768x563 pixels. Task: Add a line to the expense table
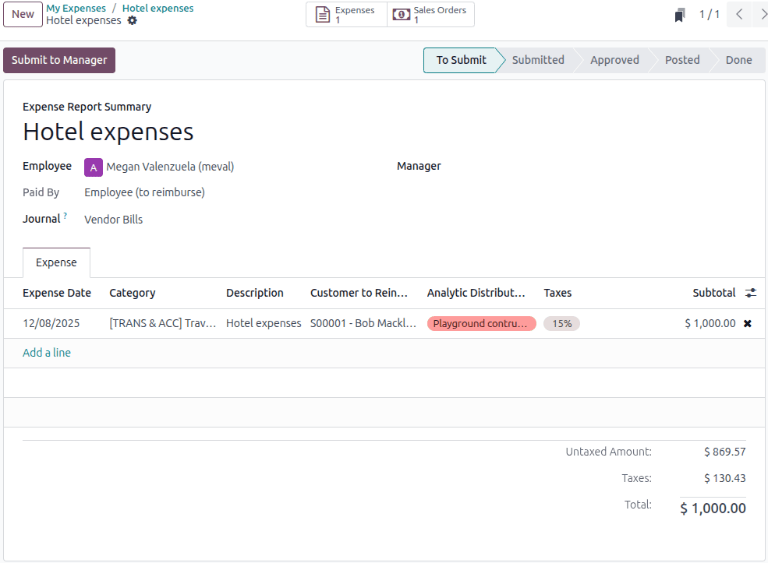(x=47, y=353)
